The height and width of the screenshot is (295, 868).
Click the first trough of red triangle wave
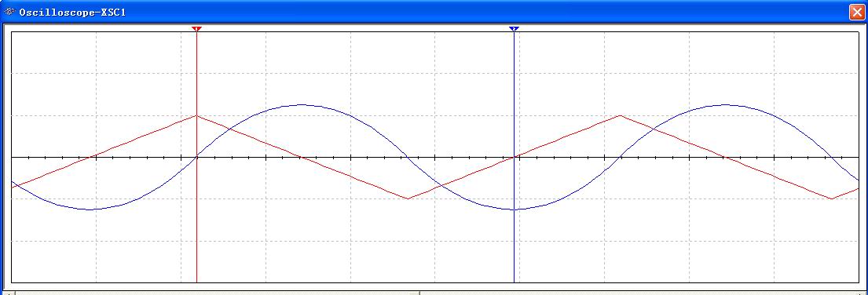point(408,198)
